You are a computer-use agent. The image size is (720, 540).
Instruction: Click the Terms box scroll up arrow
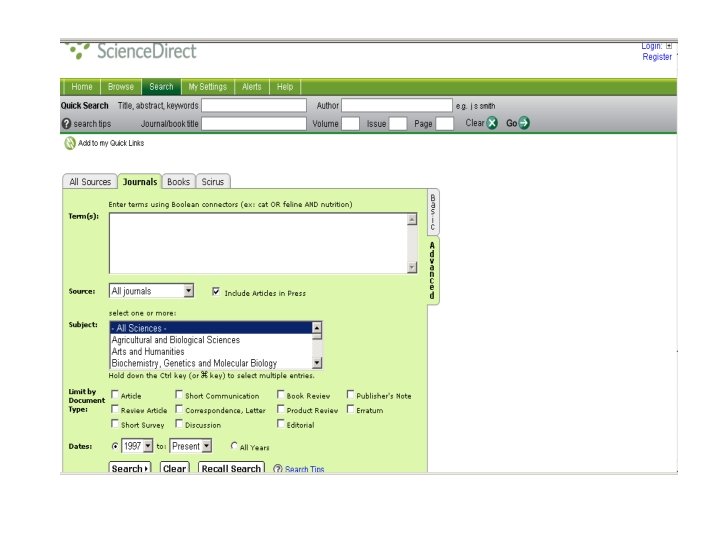coord(412,219)
